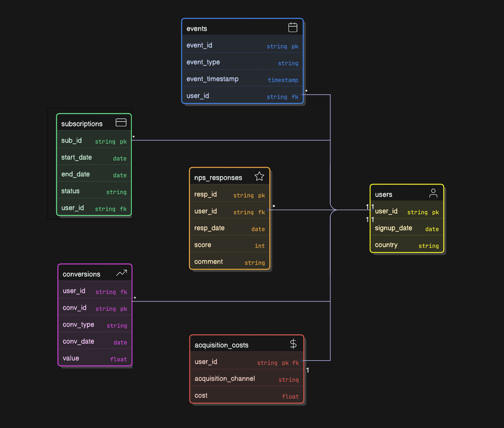
Task: Click the person icon on the users table
Action: pos(433,193)
